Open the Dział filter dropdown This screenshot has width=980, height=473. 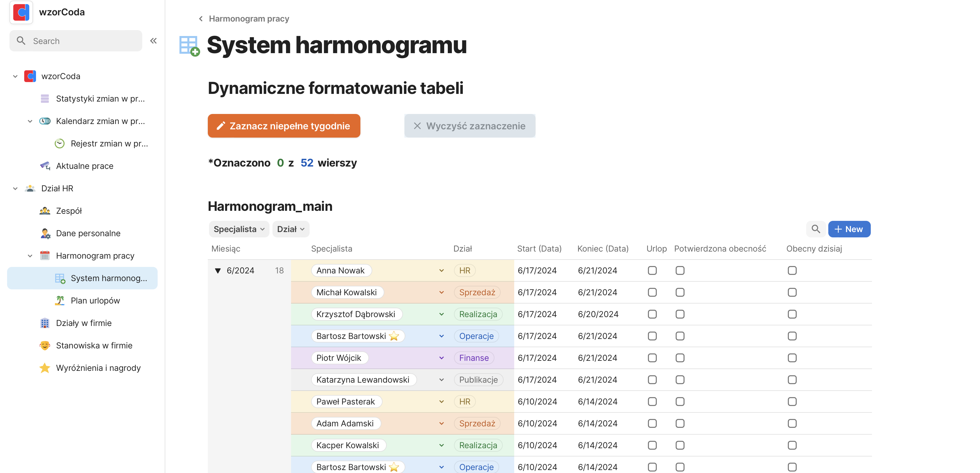tap(291, 229)
